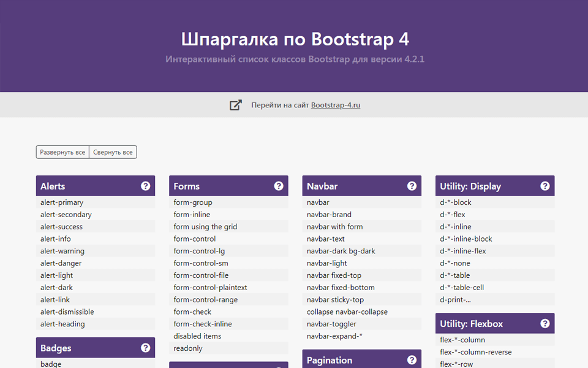The width and height of the screenshot is (588, 368).
Task: Click the Развернуть все button
Action: pos(62,152)
